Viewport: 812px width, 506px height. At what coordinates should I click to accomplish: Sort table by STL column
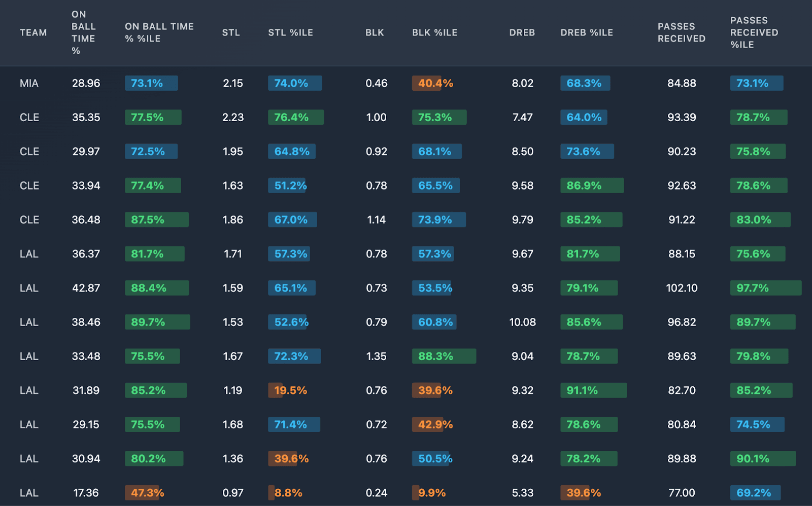pos(230,32)
